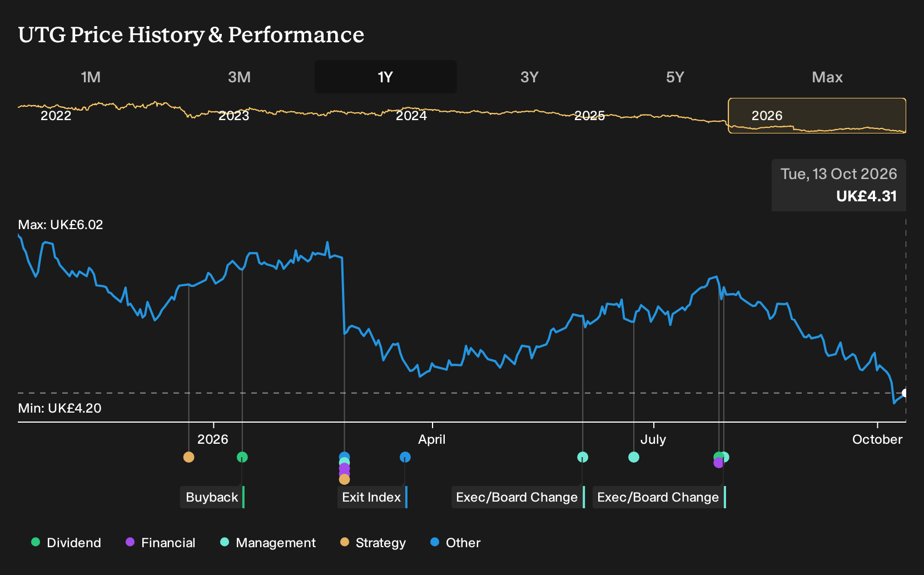The width and height of the screenshot is (924, 575).
Task: Toggle the Management legend filter
Action: point(268,543)
